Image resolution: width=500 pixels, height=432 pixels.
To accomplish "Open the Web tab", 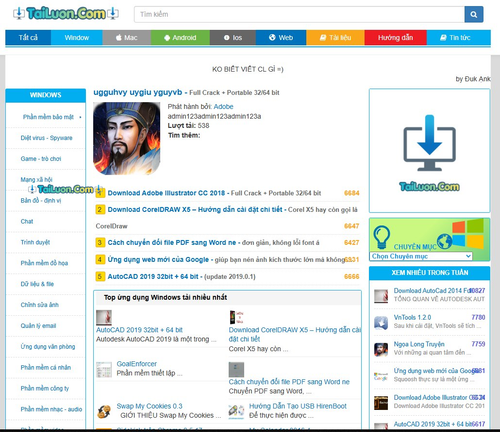I will [281, 37].
